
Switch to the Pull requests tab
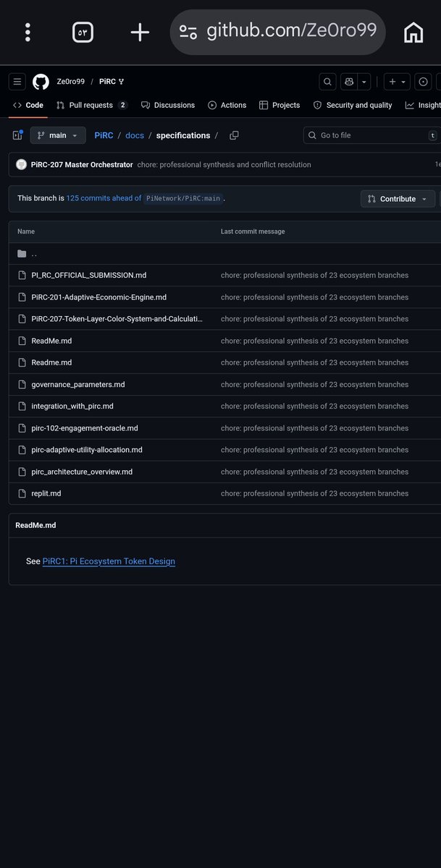(92, 105)
